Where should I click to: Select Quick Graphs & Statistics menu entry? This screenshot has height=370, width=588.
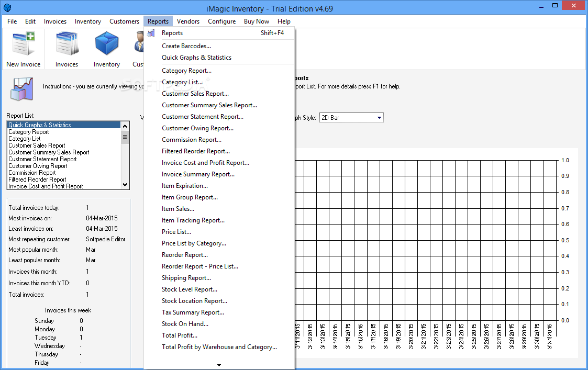[219, 58]
